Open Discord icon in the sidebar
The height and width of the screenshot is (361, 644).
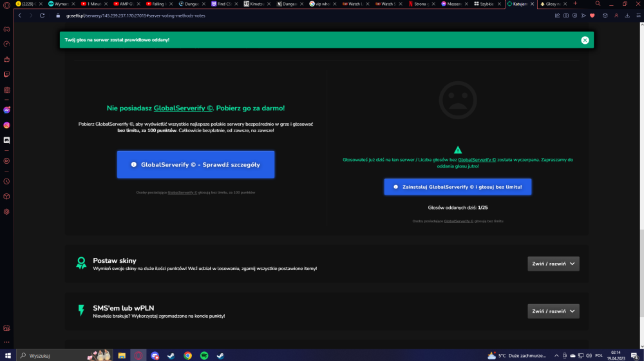click(x=6, y=140)
